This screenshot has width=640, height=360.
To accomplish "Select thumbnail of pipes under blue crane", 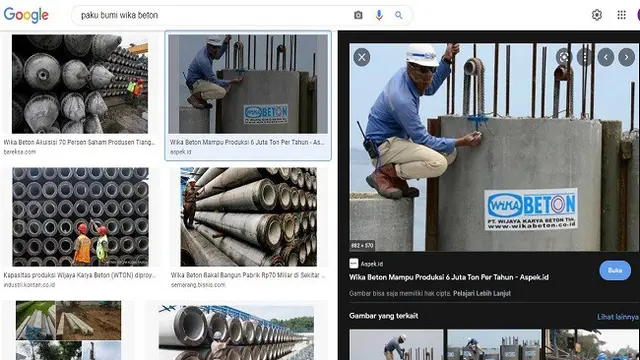I will pyautogui.click(x=236, y=333).
